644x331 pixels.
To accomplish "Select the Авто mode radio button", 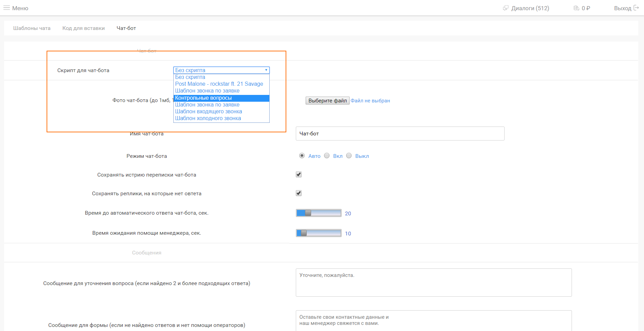I will 302,156.
